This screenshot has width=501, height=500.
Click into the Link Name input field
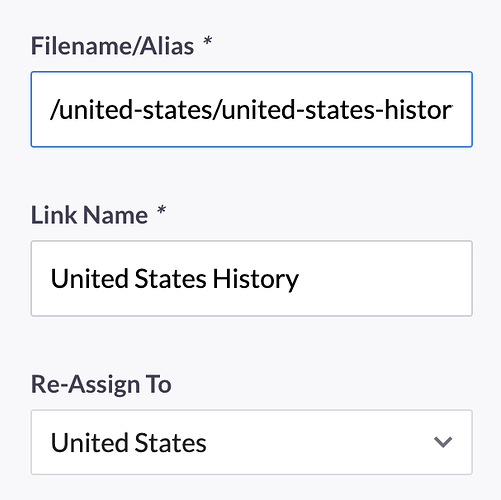[252, 278]
